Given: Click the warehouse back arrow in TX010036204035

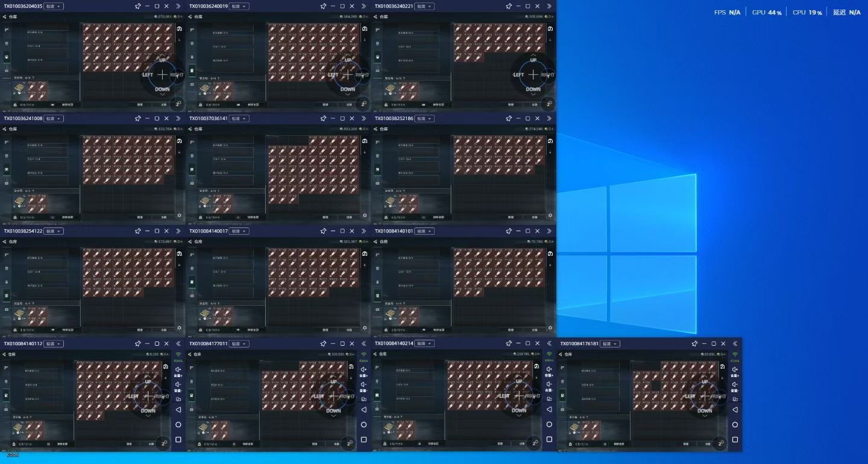Looking at the screenshot, I should pyautogui.click(x=4, y=17).
